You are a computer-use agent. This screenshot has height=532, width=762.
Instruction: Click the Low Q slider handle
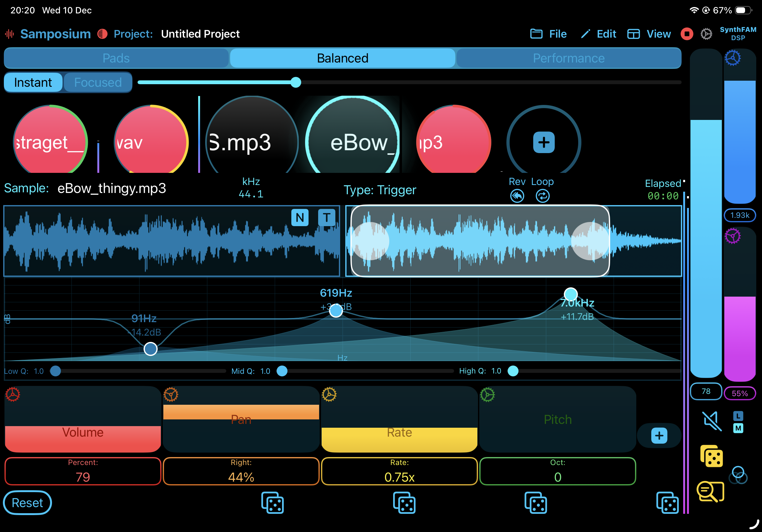(56, 371)
